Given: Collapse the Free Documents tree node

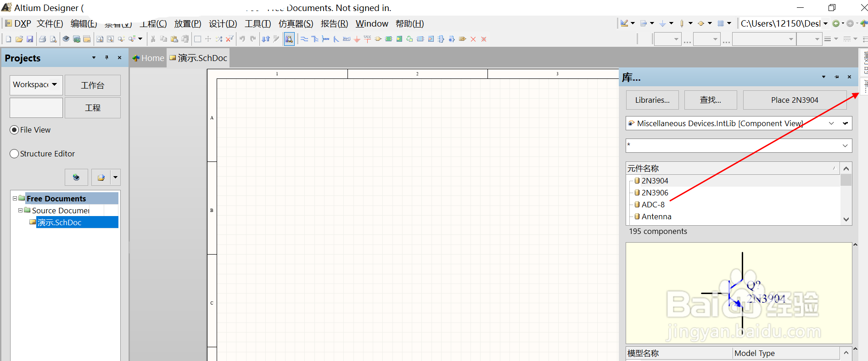Looking at the screenshot, I should pos(15,198).
